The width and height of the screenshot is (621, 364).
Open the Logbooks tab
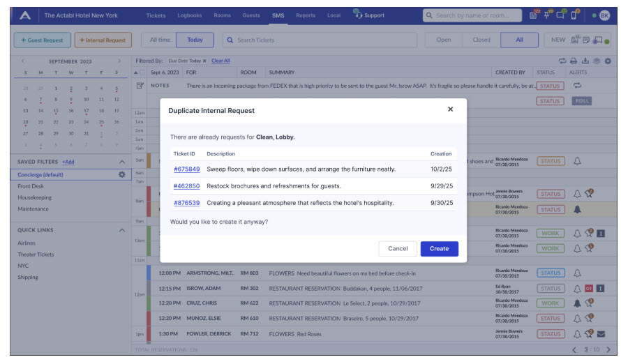tap(190, 15)
